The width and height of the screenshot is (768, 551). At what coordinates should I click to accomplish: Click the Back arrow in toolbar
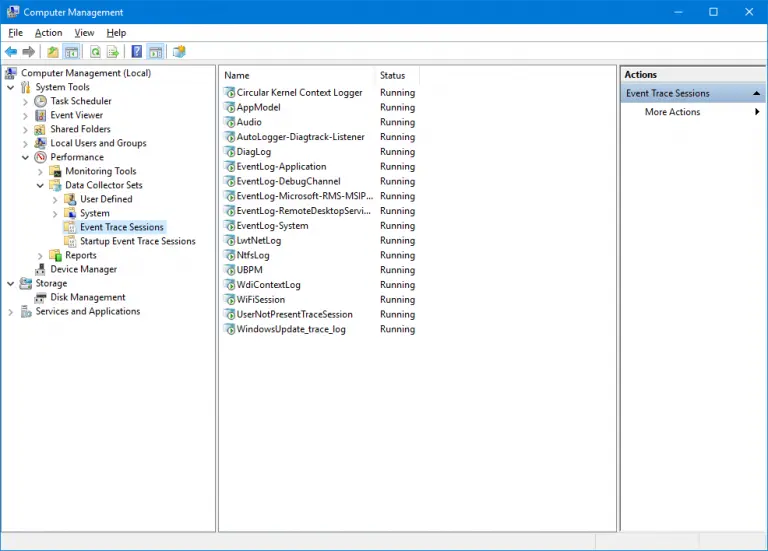pos(11,52)
